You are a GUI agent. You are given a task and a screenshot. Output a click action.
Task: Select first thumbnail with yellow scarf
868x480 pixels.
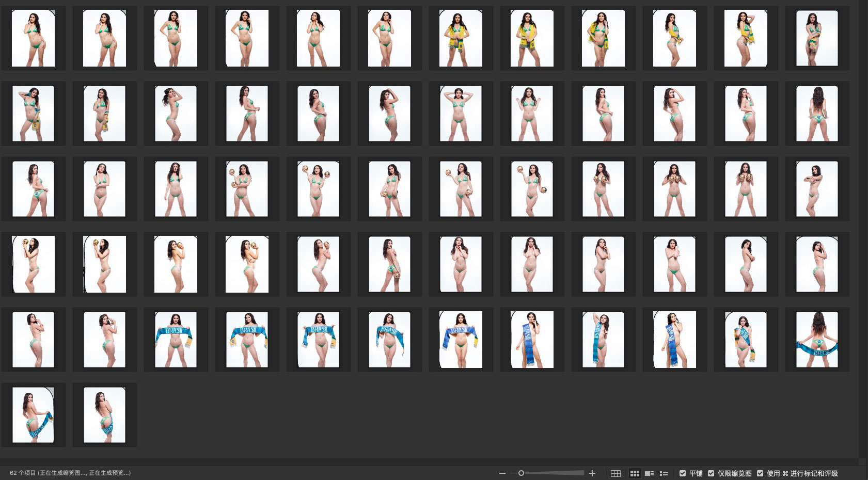click(x=461, y=38)
